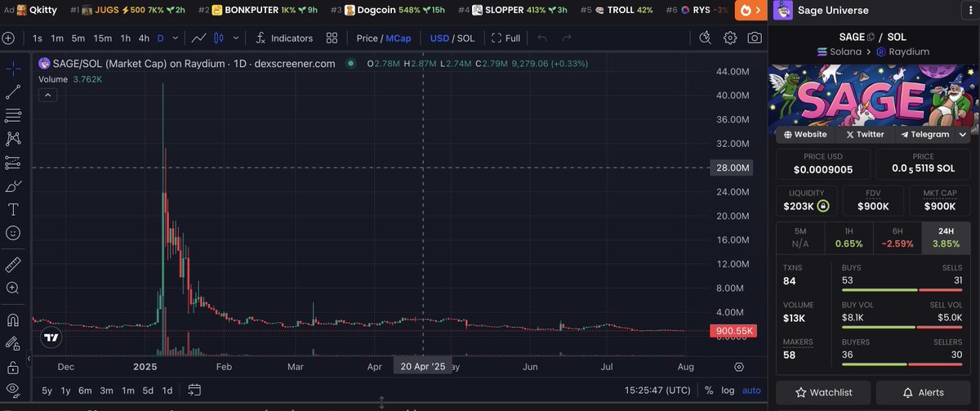Select the 1H stats tab

pyautogui.click(x=849, y=238)
